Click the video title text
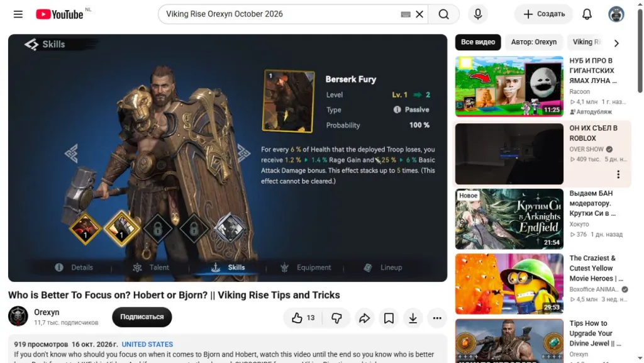The image size is (644, 363). [174, 295]
